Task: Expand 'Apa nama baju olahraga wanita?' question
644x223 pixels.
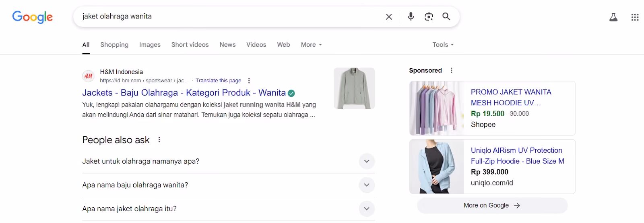Action: (229, 185)
